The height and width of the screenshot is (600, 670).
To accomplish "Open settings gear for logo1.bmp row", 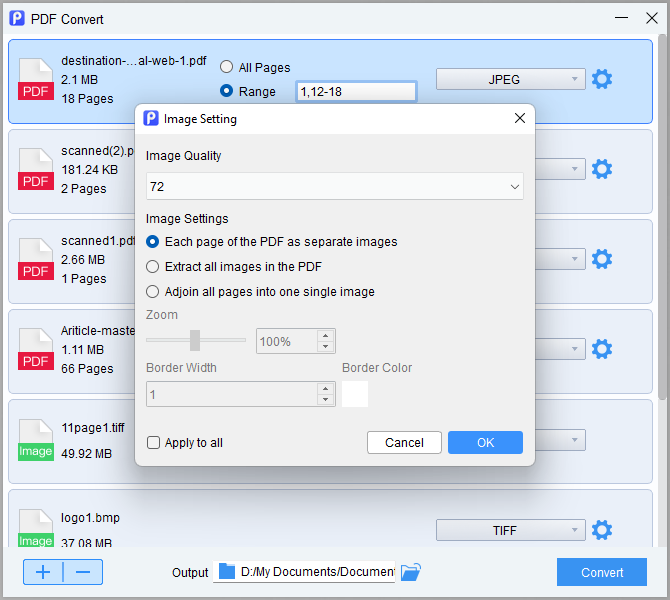I will tap(602, 530).
